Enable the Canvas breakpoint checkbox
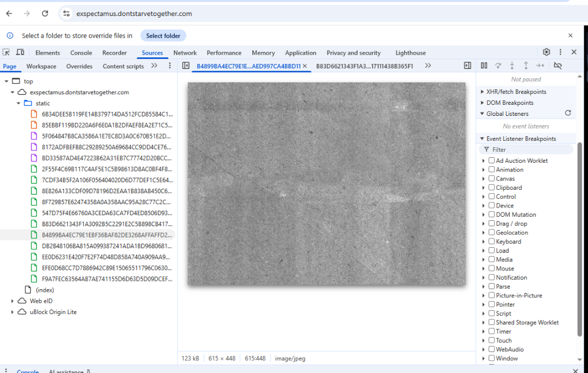 click(x=491, y=179)
